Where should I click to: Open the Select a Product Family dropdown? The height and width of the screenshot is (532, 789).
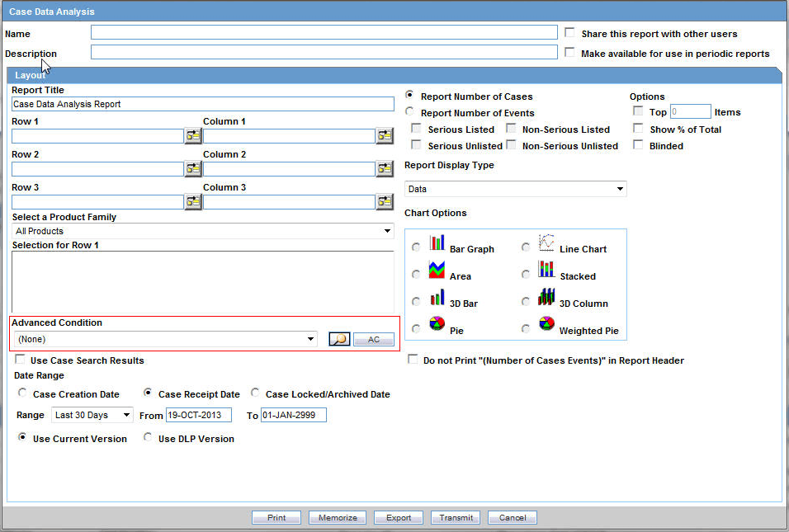pos(203,231)
